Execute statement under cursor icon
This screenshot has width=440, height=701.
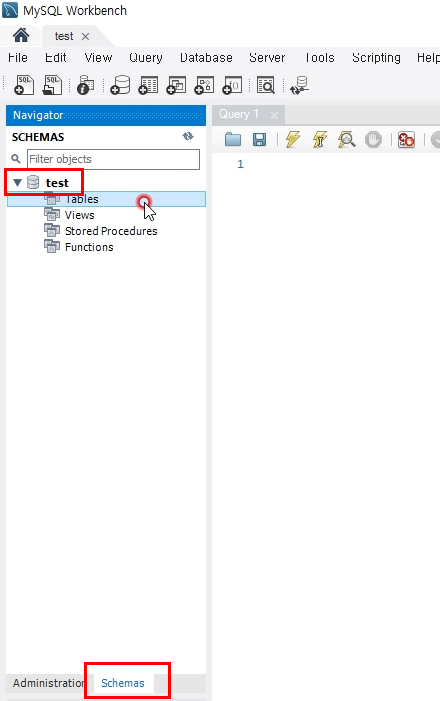coord(319,139)
